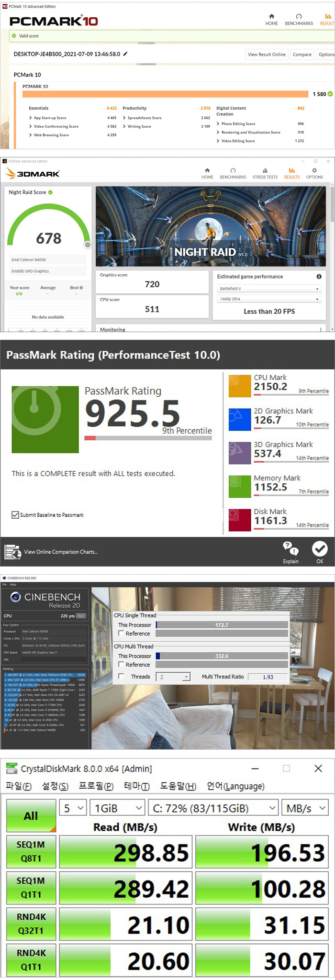Expand Video Conferencing Score details
Image resolution: width=335 pixels, height=980 pixels.
(31, 126)
